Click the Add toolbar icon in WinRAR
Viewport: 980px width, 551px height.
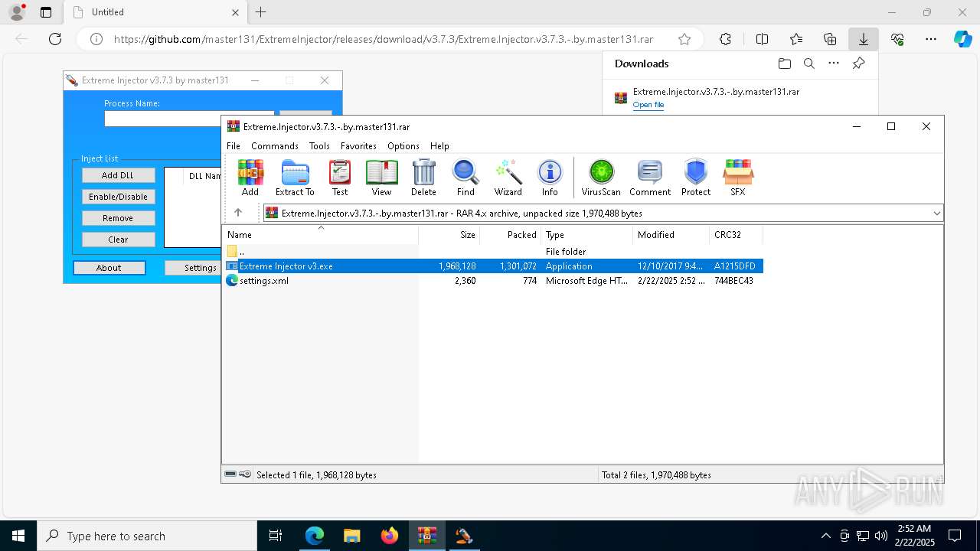[250, 178]
